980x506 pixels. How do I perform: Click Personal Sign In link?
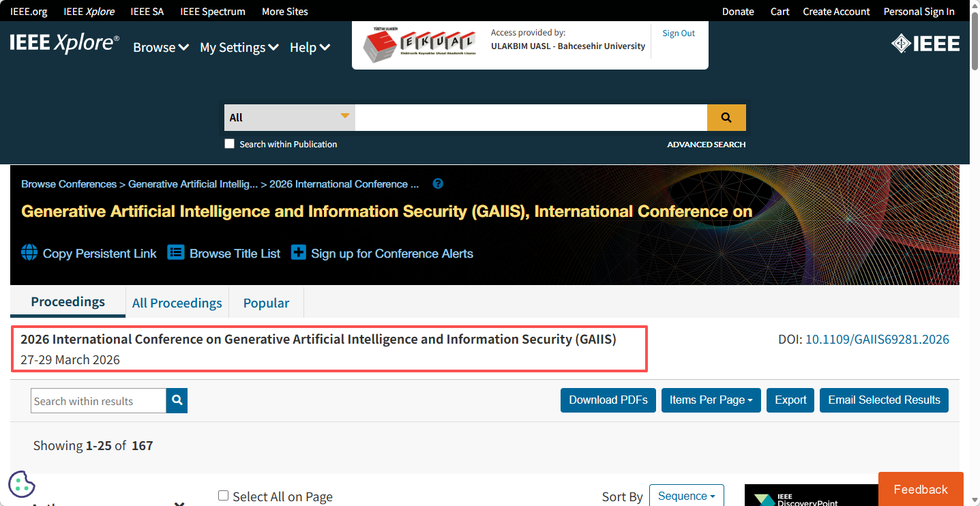coord(919,12)
